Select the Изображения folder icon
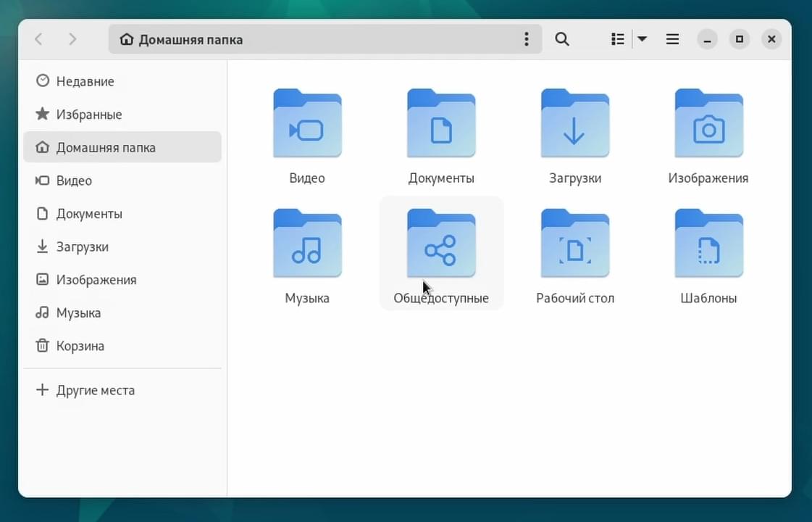The image size is (812, 522). [x=708, y=123]
